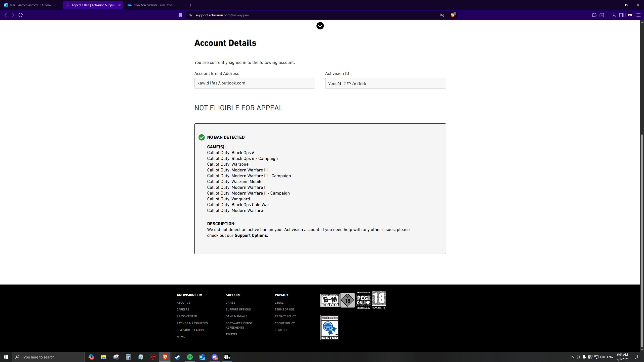Viewport: 644px width, 362px height.
Task: Open the bookmark icon in address bar
Action: pyautogui.click(x=180, y=15)
